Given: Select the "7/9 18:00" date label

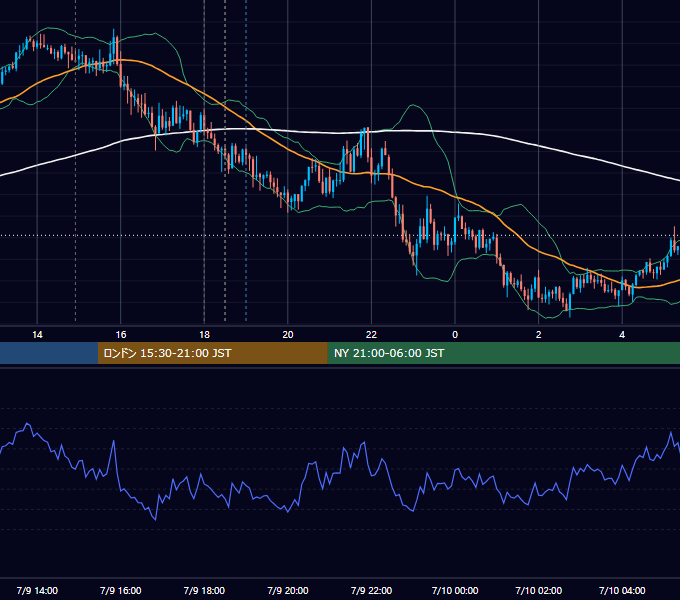Looking at the screenshot, I should (204, 590).
